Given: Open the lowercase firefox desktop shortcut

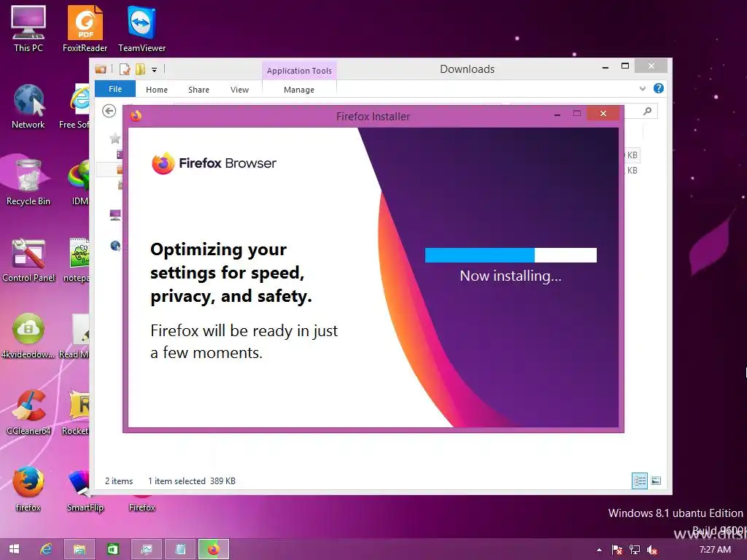Looking at the screenshot, I should click(28, 489).
